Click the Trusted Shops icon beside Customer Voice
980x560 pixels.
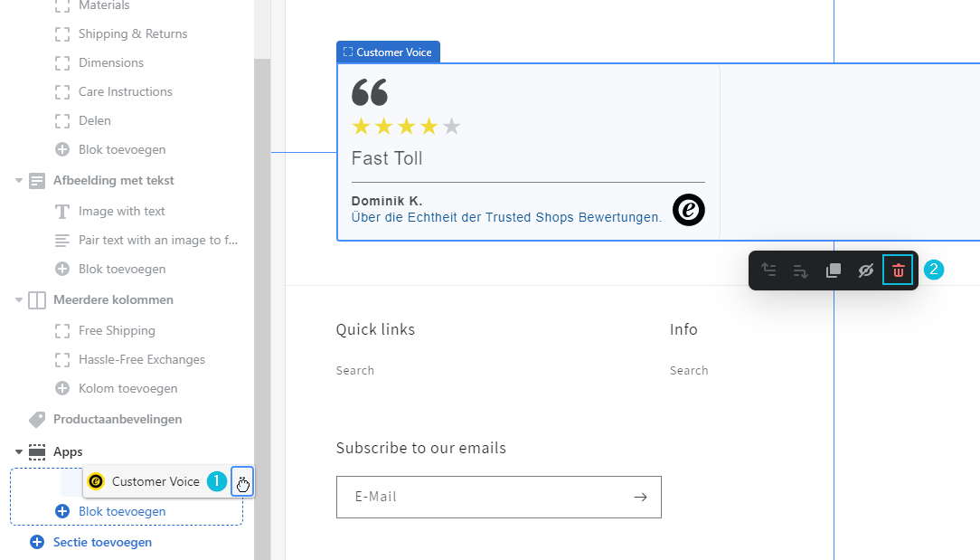coord(96,481)
